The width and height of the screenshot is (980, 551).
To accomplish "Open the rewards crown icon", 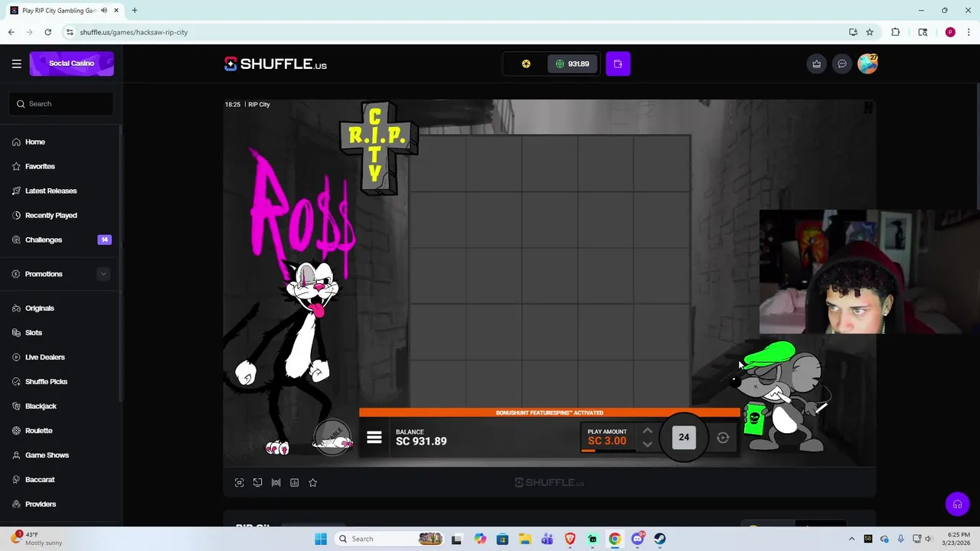I will click(816, 64).
